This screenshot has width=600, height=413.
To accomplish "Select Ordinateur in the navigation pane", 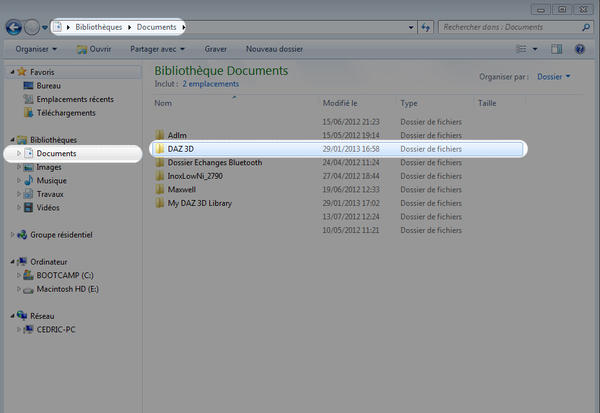I will click(49, 262).
